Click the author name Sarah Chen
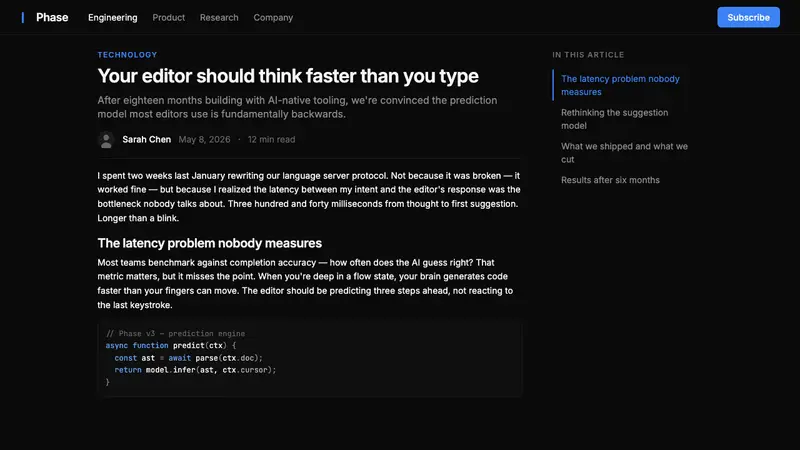The height and width of the screenshot is (450, 800). tap(146, 139)
